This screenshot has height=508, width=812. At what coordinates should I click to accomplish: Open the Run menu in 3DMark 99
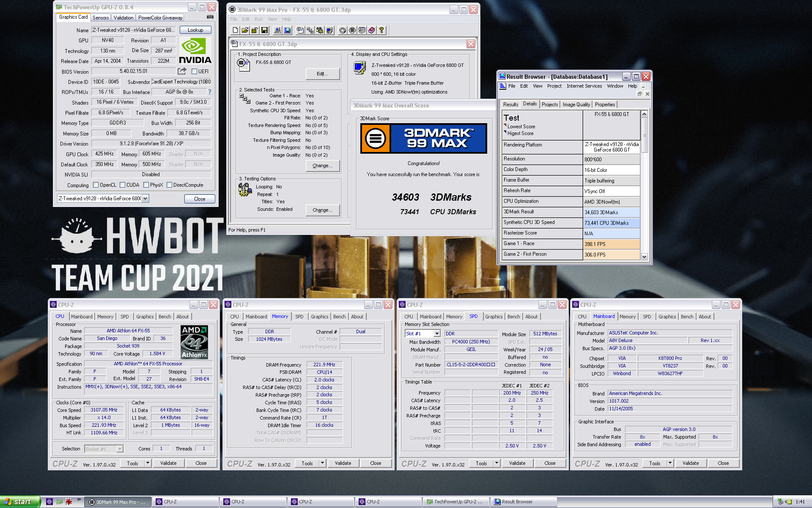click(x=258, y=19)
